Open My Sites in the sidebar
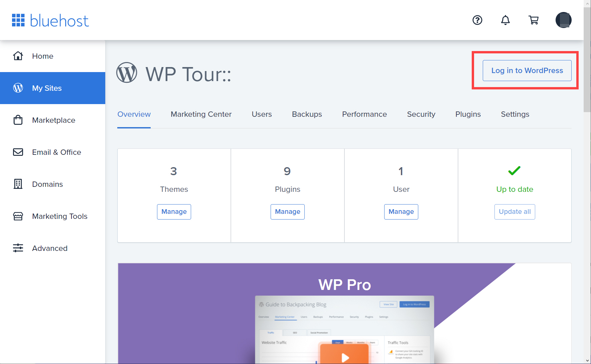This screenshot has width=591, height=364. click(52, 88)
